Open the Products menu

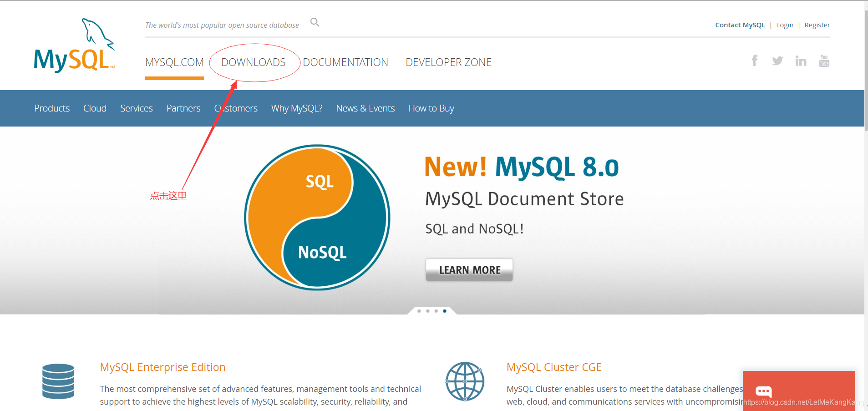(x=52, y=108)
